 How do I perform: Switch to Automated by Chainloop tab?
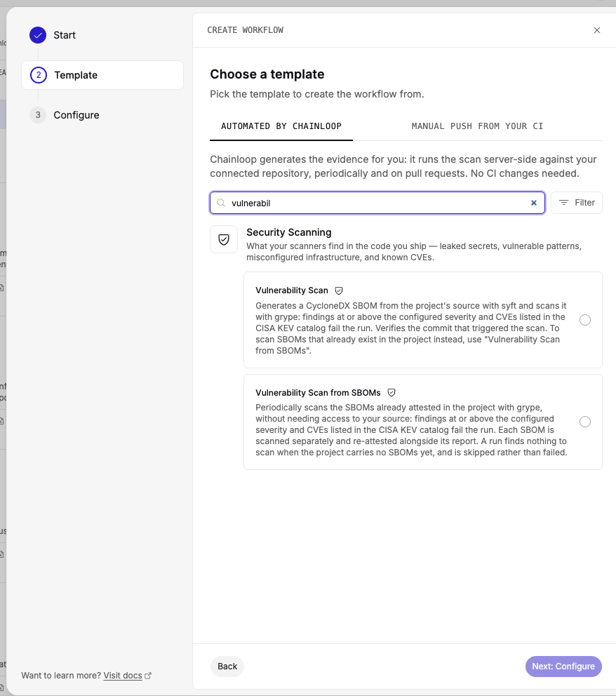tap(281, 126)
